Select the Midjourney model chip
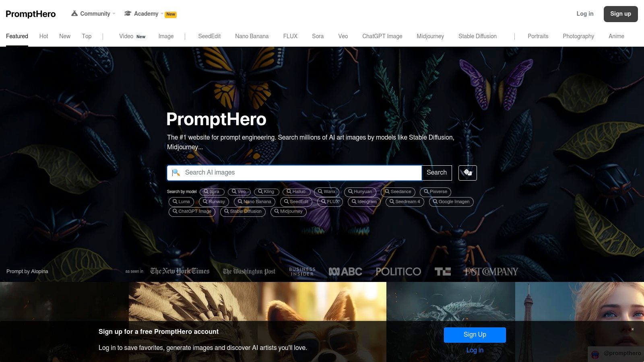The image size is (644, 362). pyautogui.click(x=288, y=212)
